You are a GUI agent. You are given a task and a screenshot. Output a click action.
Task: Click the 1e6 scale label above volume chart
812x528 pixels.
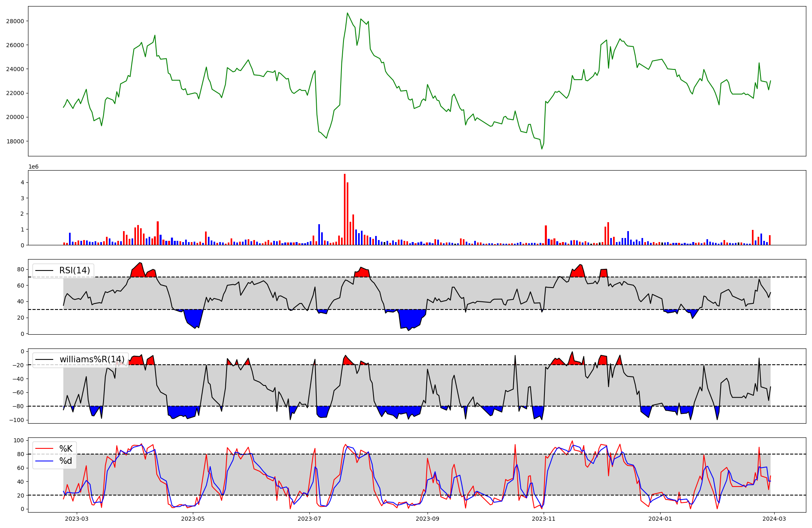click(x=33, y=167)
